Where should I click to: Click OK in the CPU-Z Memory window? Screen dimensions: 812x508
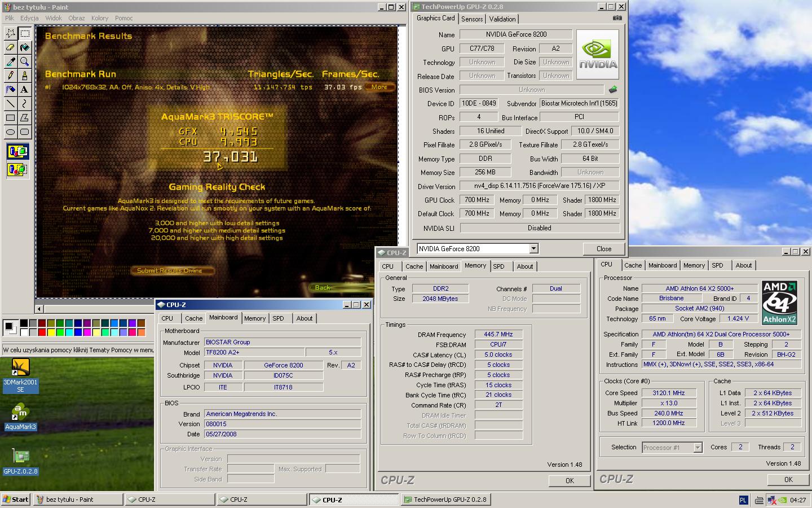[x=570, y=480]
